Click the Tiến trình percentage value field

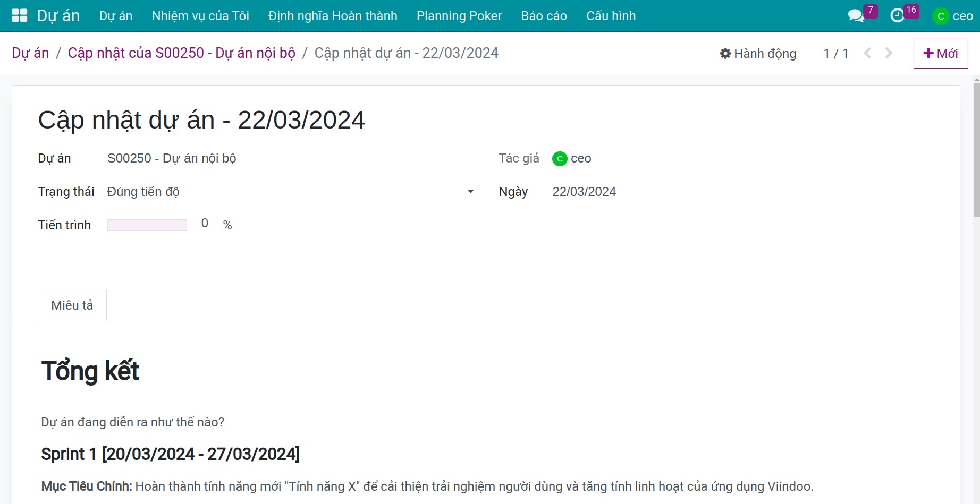pyautogui.click(x=205, y=224)
